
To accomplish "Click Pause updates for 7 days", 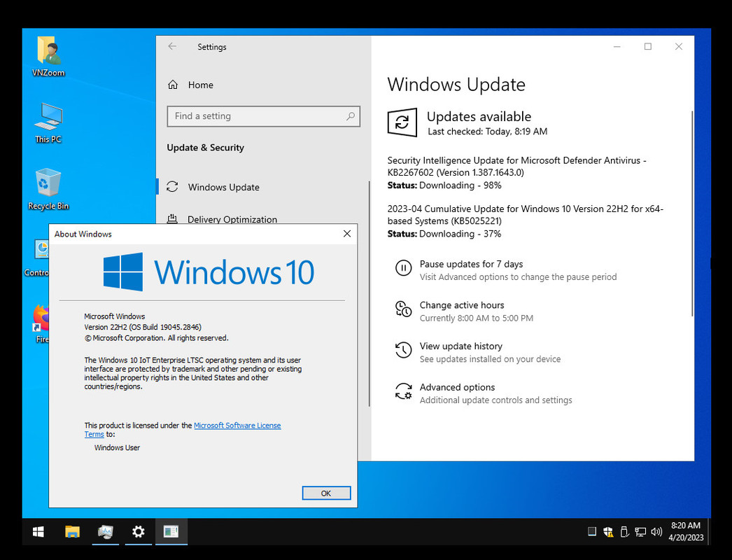I will pyautogui.click(x=471, y=264).
